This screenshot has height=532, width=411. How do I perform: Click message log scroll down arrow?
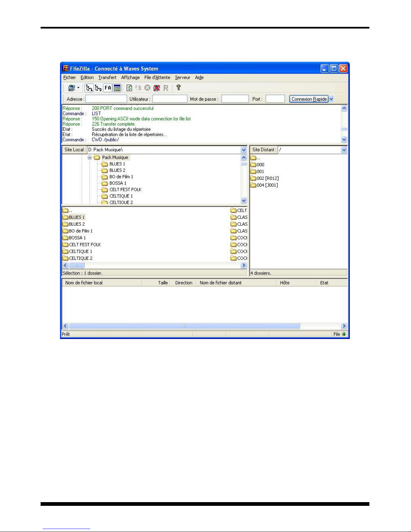coord(344,139)
